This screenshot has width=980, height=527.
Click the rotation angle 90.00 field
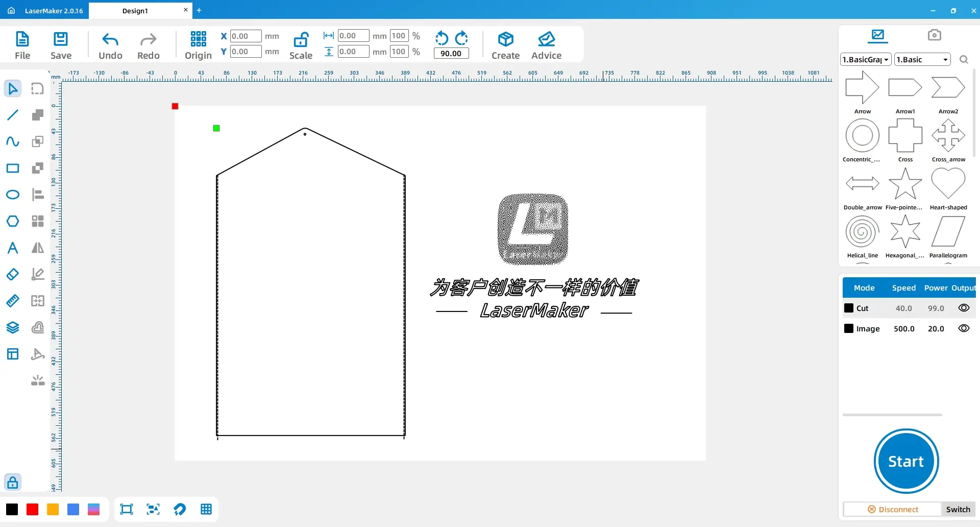tap(451, 53)
